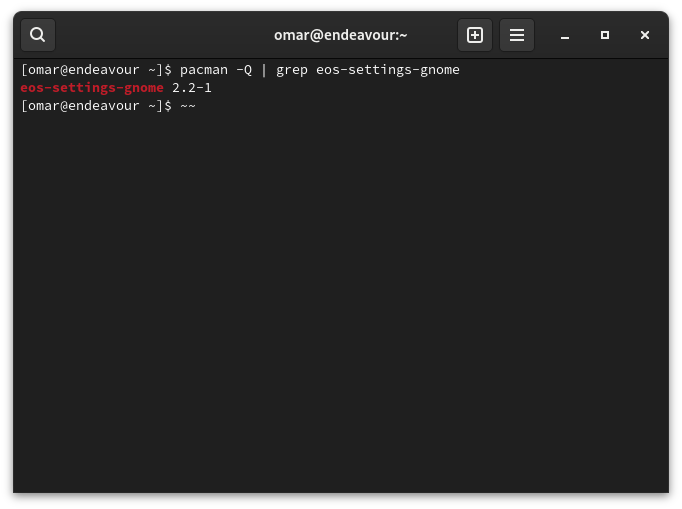Minimize the terminal window
This screenshot has width=682, height=509.
[x=565, y=35]
